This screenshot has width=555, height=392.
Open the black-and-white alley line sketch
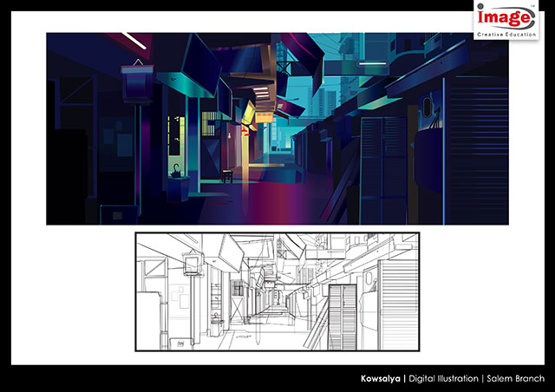pos(277,291)
